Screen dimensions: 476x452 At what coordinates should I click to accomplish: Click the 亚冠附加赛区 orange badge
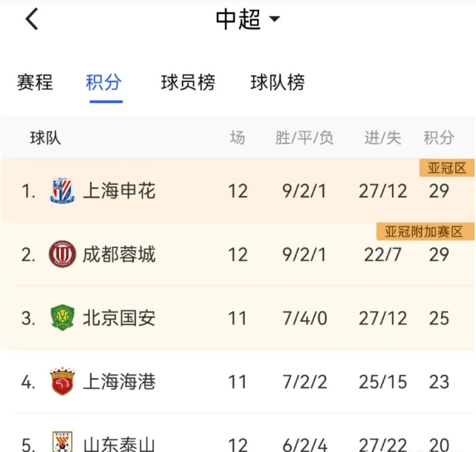[426, 231]
